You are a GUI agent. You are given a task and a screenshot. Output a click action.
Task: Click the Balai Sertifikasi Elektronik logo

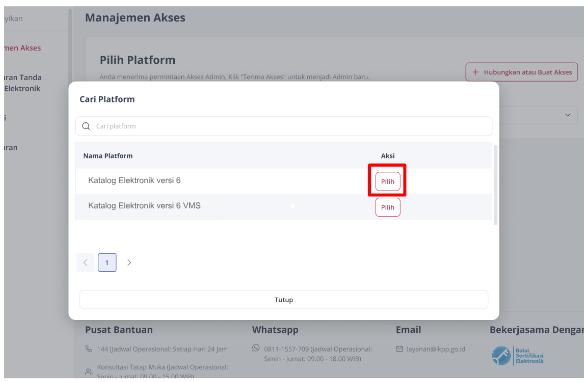(517, 356)
